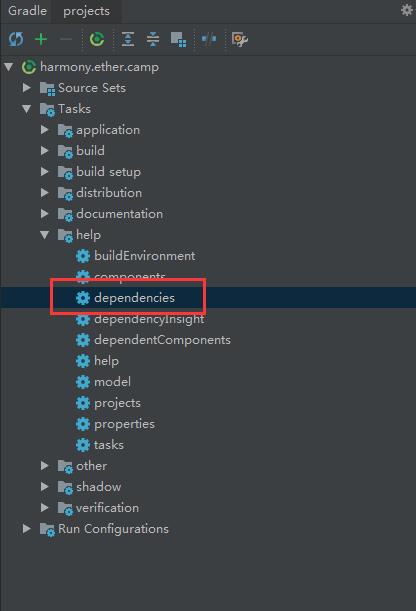Collapse the help tasks folder

point(45,235)
